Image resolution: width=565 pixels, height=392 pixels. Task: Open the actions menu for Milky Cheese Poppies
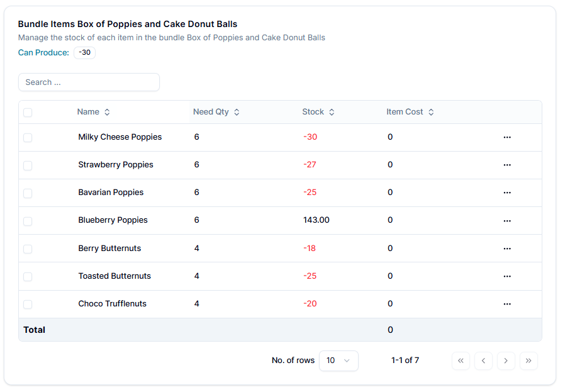tap(507, 137)
